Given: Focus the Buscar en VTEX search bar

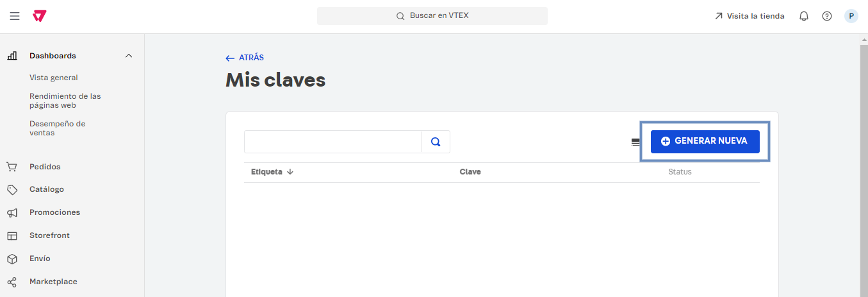Looking at the screenshot, I should pos(432,16).
